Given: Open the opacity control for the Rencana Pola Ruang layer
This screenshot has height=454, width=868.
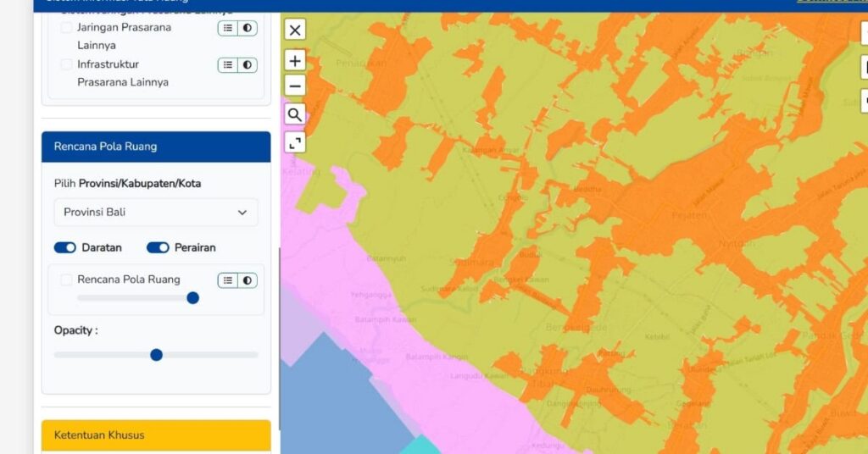Looking at the screenshot, I should (x=248, y=280).
